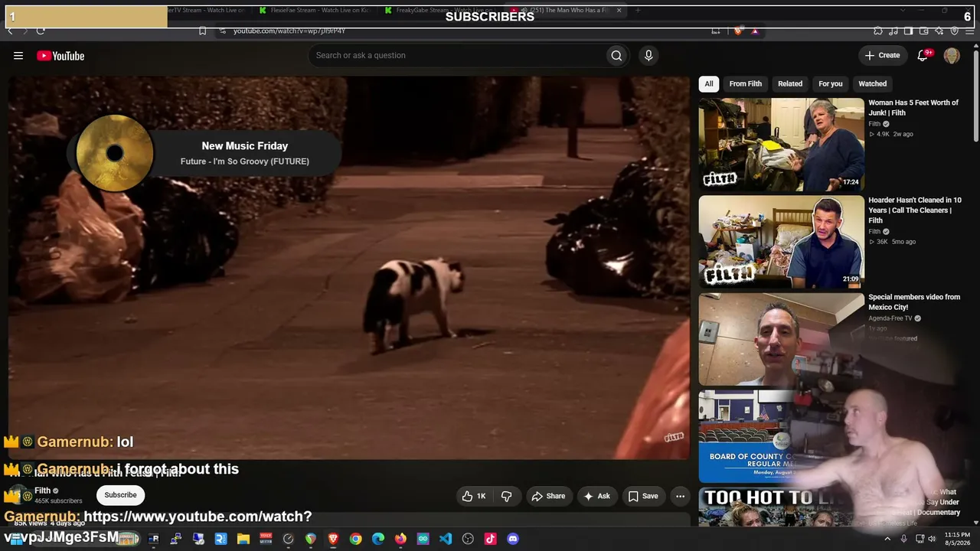Open Discord from the taskbar
Image resolution: width=980 pixels, height=551 pixels.
tap(513, 539)
